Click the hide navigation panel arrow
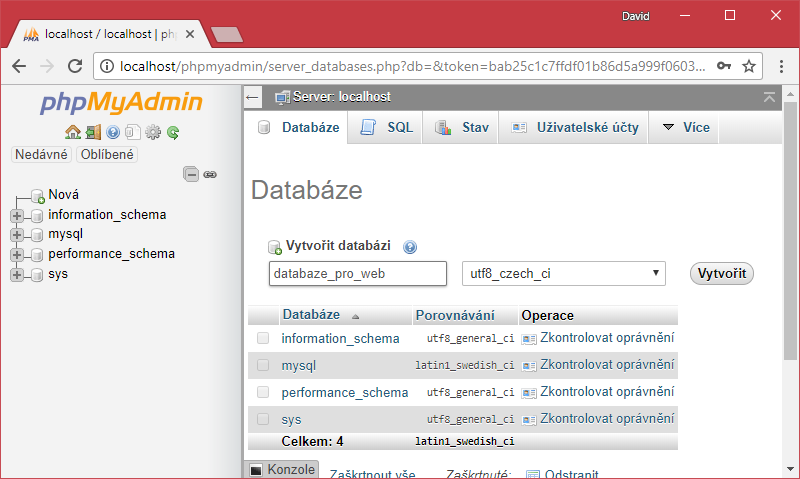 [253, 97]
